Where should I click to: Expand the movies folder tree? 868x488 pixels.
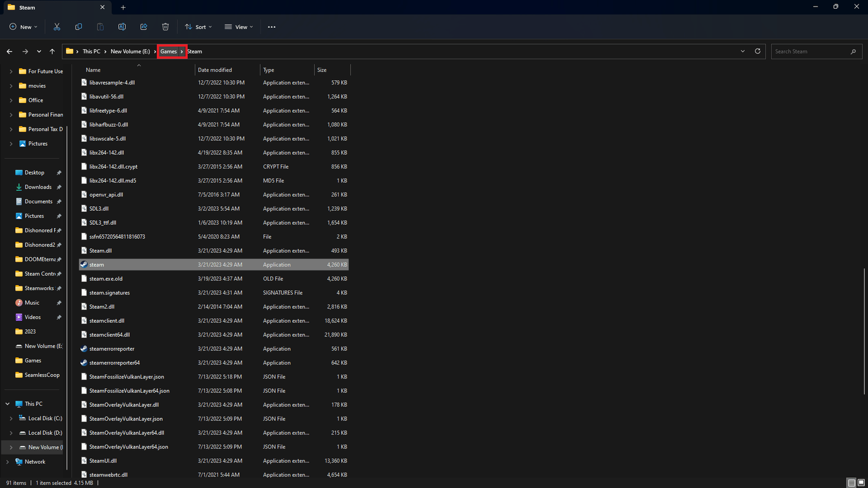pyautogui.click(x=11, y=86)
